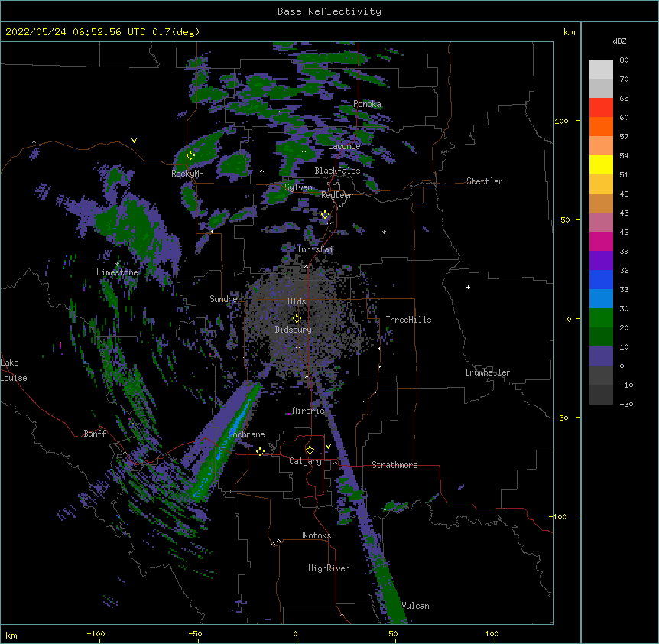Viewport: 659px width, 644px height.
Task: Click the Strathmore city label
Action: tap(394, 465)
